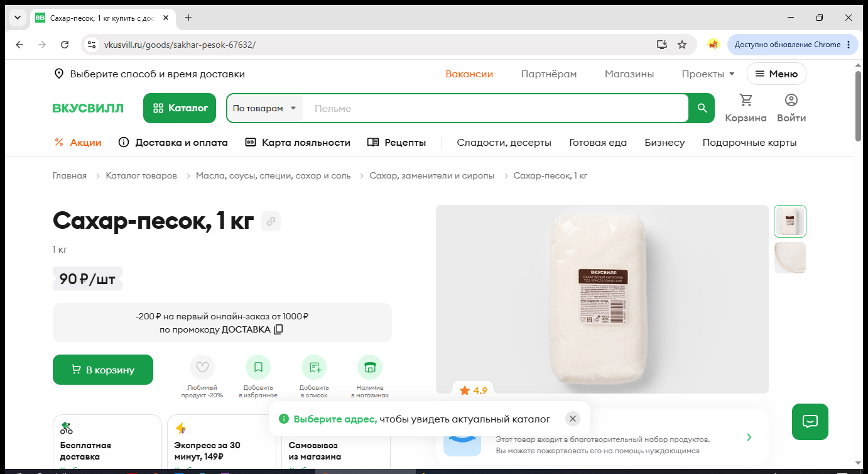Open a new browser tab
Viewport: 868px width, 474px height.
[188, 18]
